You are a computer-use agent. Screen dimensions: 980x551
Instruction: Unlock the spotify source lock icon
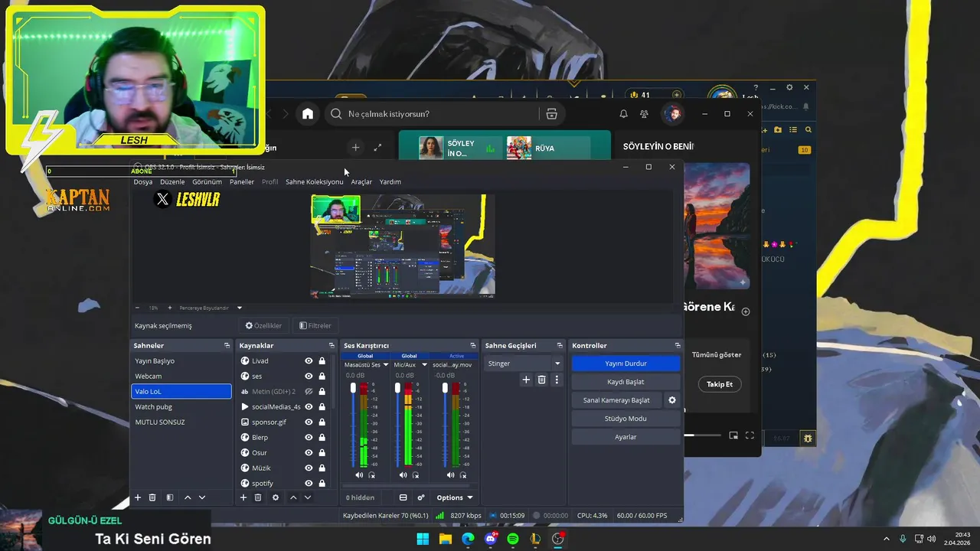(x=322, y=484)
